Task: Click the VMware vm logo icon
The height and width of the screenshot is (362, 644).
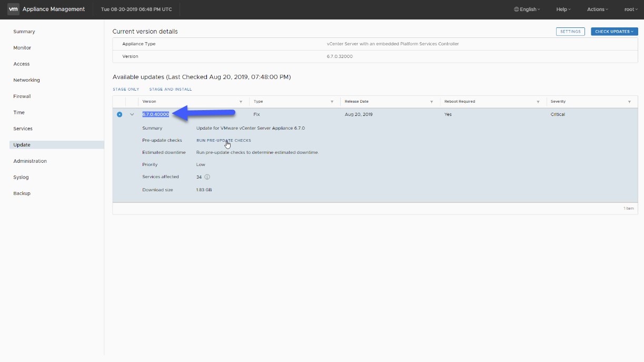Action: (13, 9)
